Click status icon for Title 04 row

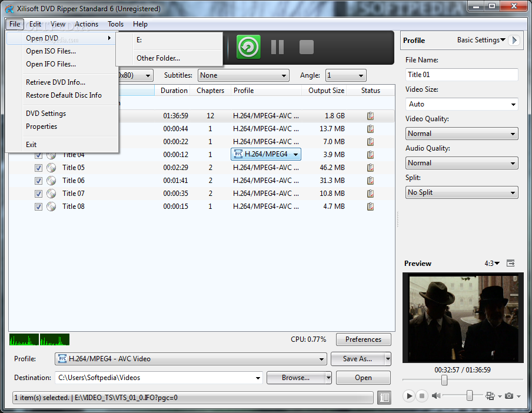(x=371, y=155)
